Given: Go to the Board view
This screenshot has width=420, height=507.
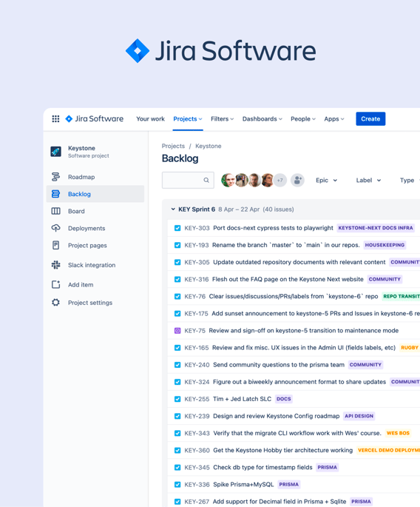Looking at the screenshot, I should tap(76, 211).
